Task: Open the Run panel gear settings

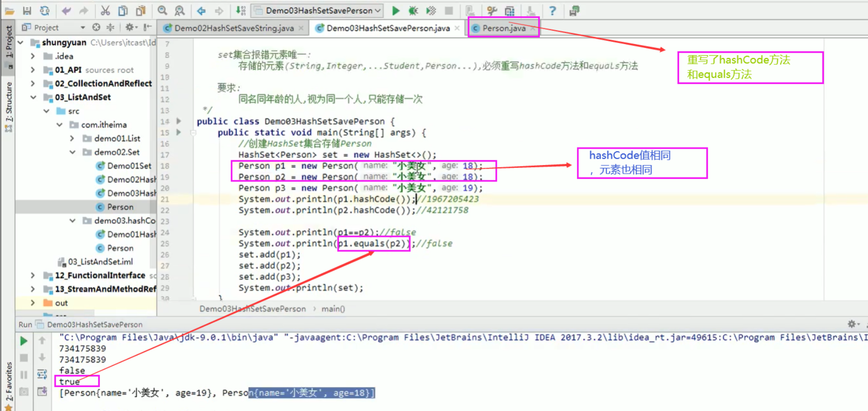Action: (853, 324)
